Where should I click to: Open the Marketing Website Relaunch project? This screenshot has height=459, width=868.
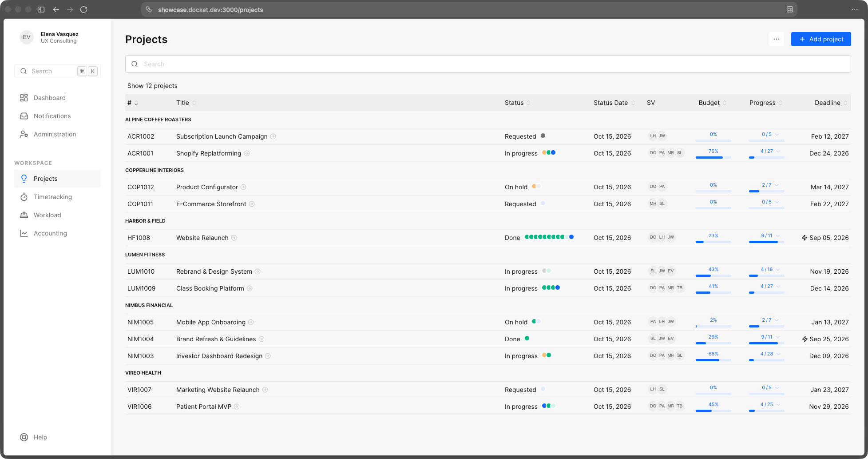218,390
